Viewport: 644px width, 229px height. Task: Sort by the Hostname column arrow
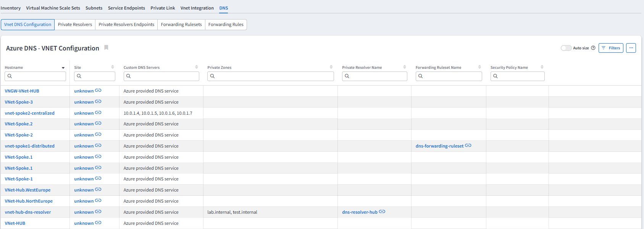63,68
